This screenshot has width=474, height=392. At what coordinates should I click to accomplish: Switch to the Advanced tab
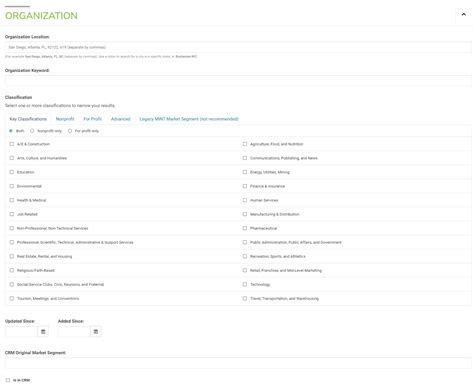coord(121,119)
